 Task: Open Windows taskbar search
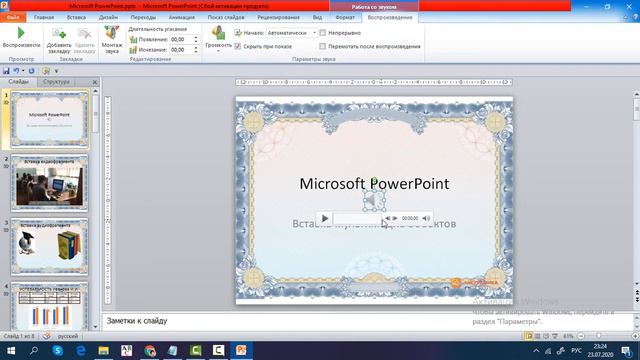(x=34, y=351)
